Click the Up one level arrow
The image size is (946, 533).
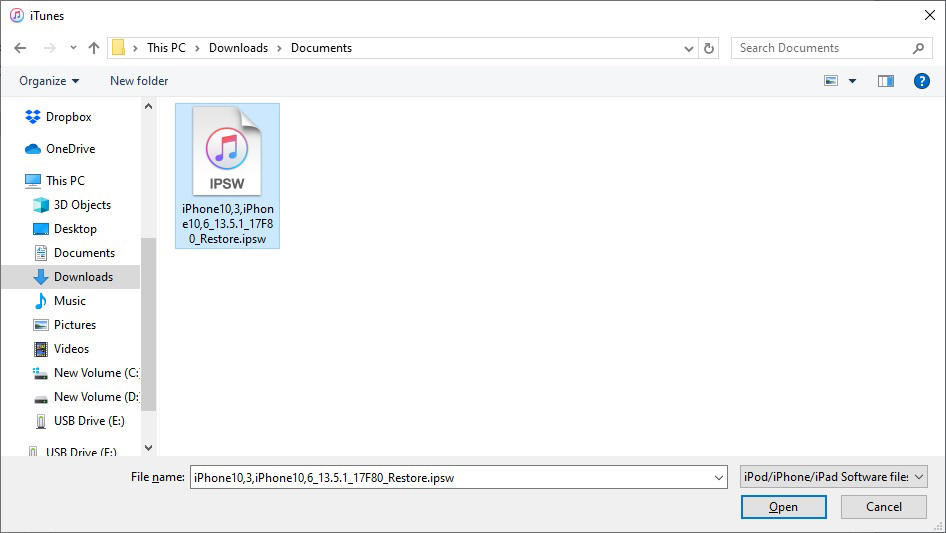point(94,48)
